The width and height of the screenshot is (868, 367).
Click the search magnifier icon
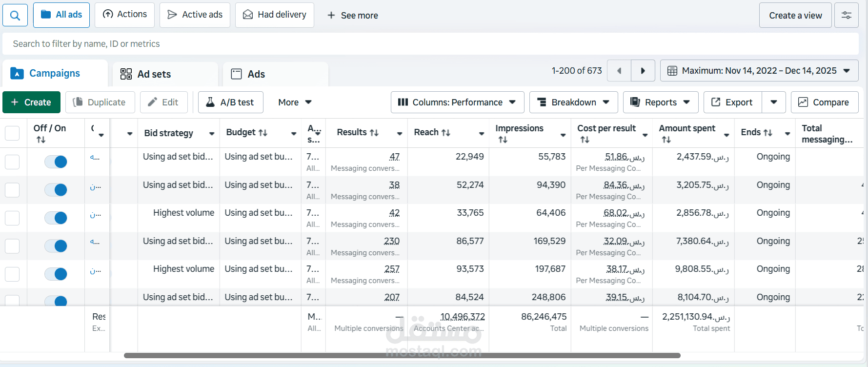[15, 15]
